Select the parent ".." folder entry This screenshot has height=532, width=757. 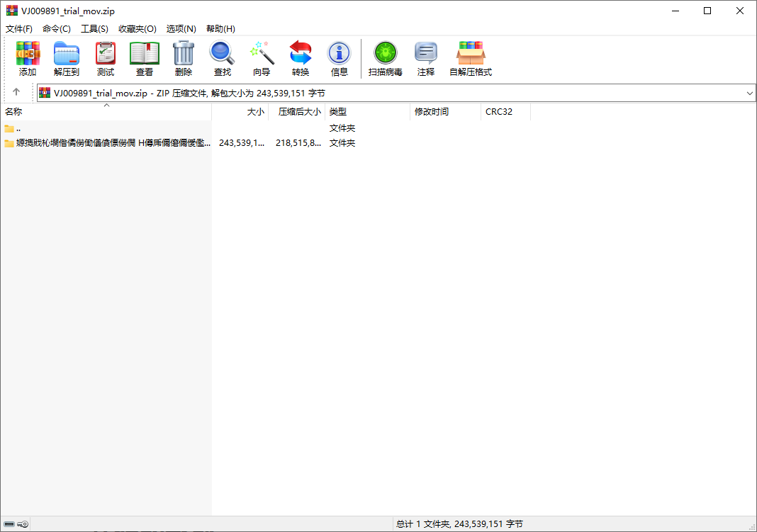[x=18, y=128]
